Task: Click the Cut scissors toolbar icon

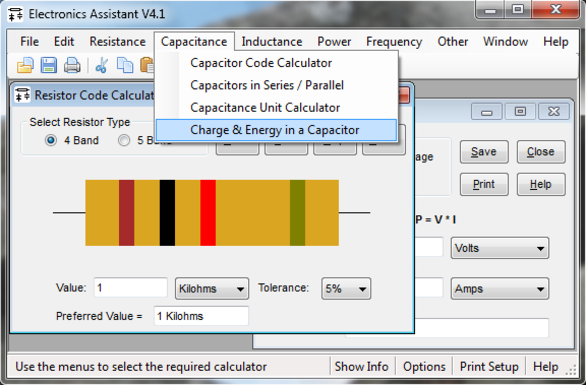Action: 101,65
